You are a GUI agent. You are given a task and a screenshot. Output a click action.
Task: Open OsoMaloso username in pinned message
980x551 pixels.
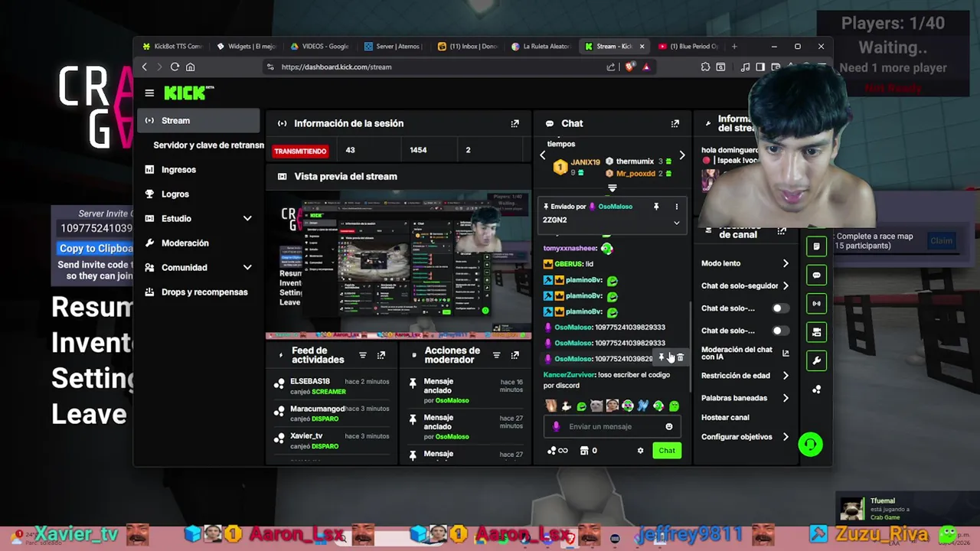click(616, 207)
